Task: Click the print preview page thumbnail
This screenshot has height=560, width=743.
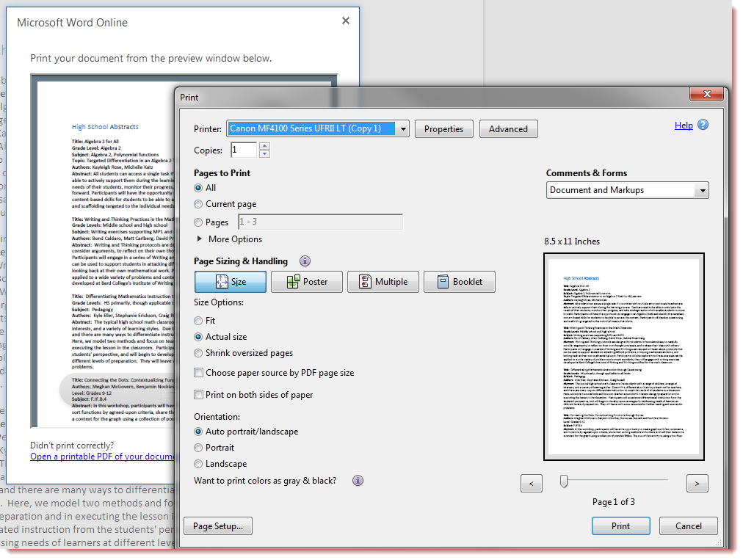Action: pyautogui.click(x=623, y=356)
